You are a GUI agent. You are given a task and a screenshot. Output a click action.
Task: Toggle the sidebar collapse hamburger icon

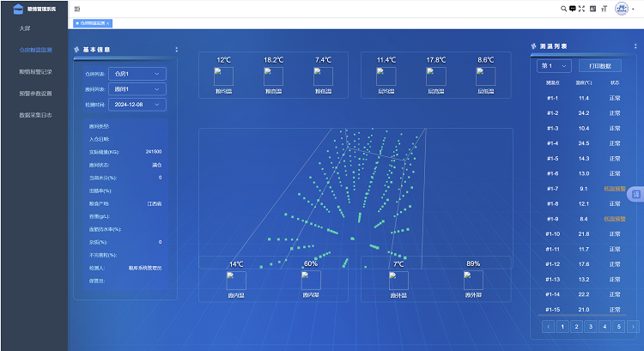coord(77,9)
